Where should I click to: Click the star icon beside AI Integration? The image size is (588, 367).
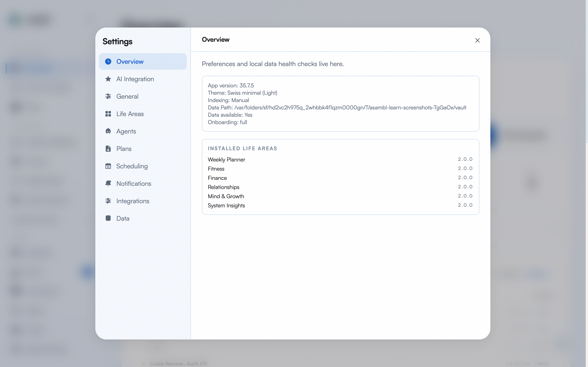tap(108, 79)
